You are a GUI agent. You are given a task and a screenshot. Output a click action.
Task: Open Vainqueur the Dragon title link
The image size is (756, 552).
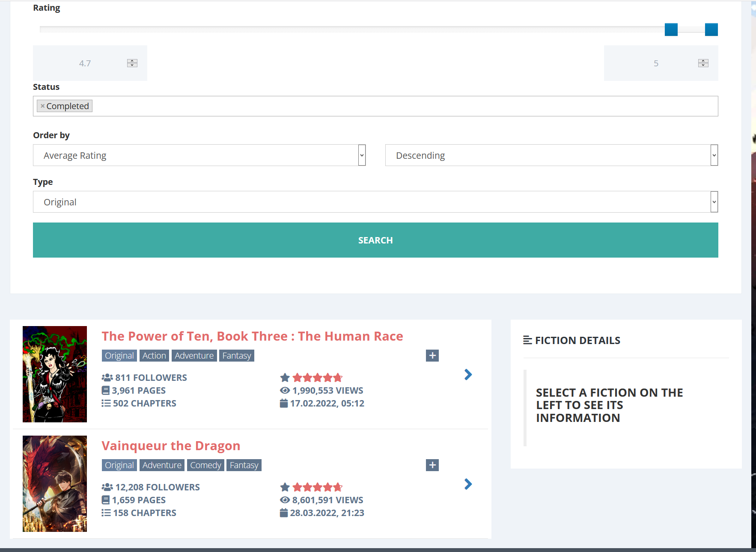coord(171,446)
